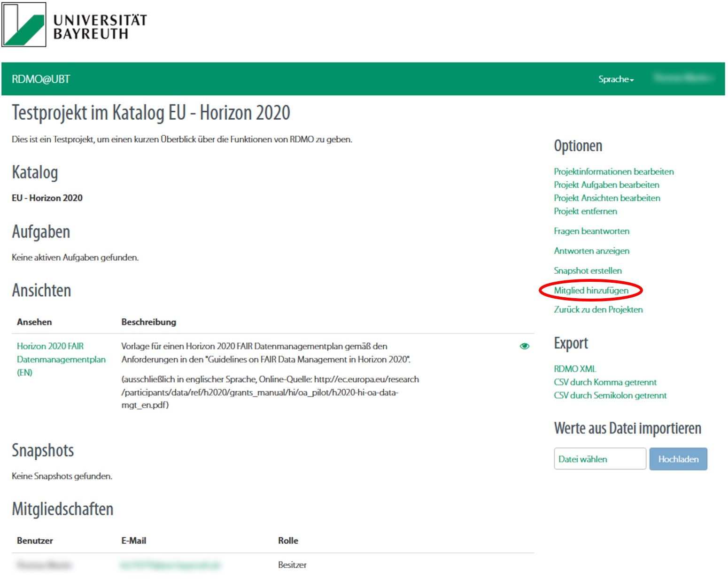
Task: Open the blurred user account menu
Action: point(683,78)
